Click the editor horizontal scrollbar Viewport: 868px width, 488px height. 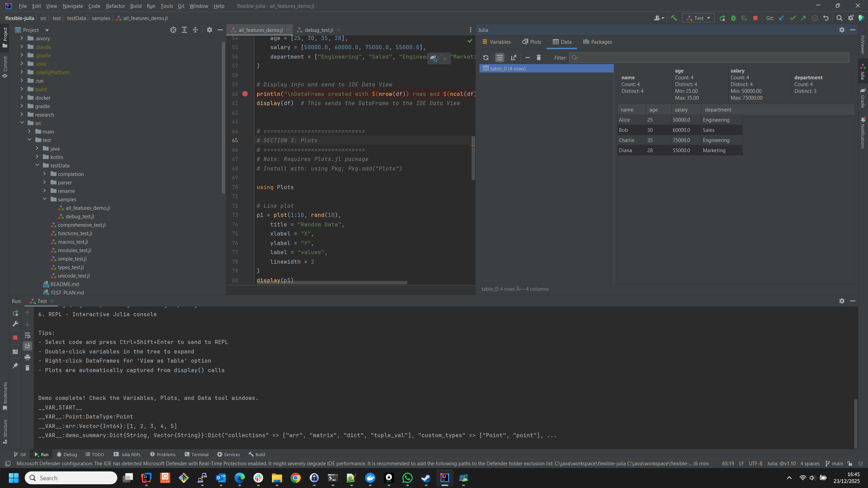click(x=332, y=283)
